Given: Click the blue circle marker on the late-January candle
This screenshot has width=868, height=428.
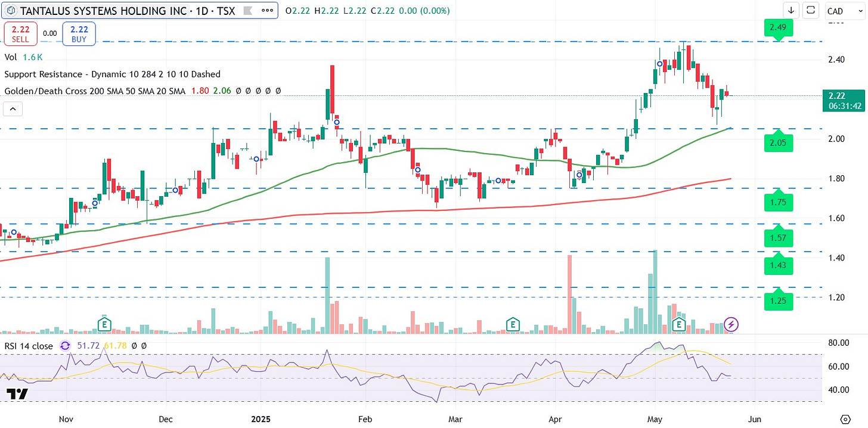Looking at the screenshot, I should tap(337, 122).
